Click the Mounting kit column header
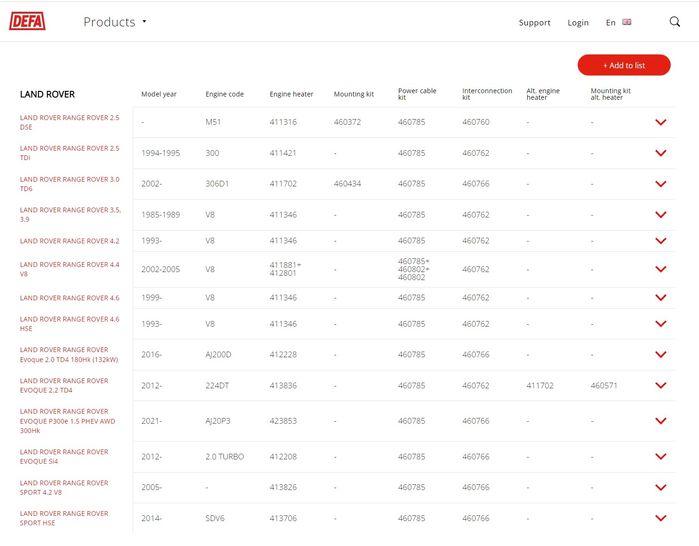This screenshot has height=546, width=699. click(x=354, y=94)
